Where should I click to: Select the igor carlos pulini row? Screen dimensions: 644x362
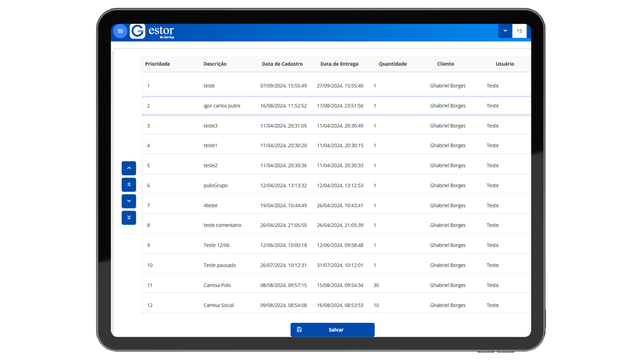coord(336,106)
